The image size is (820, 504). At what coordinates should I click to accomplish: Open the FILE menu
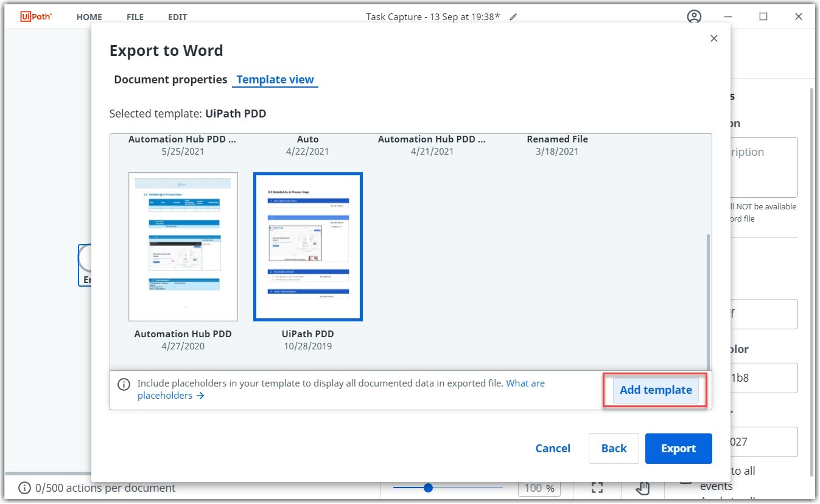pyautogui.click(x=135, y=17)
